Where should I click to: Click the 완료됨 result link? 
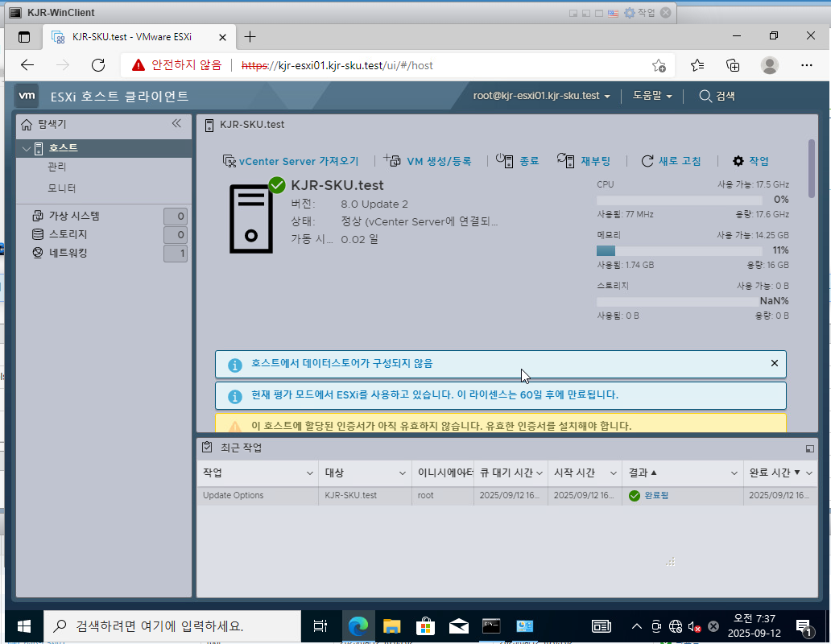(656, 496)
